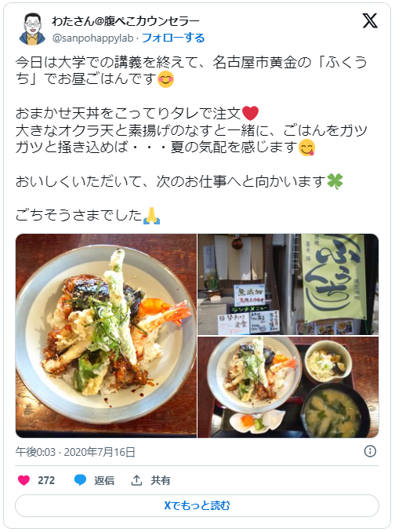Click フォローする follow link

pos(173,38)
